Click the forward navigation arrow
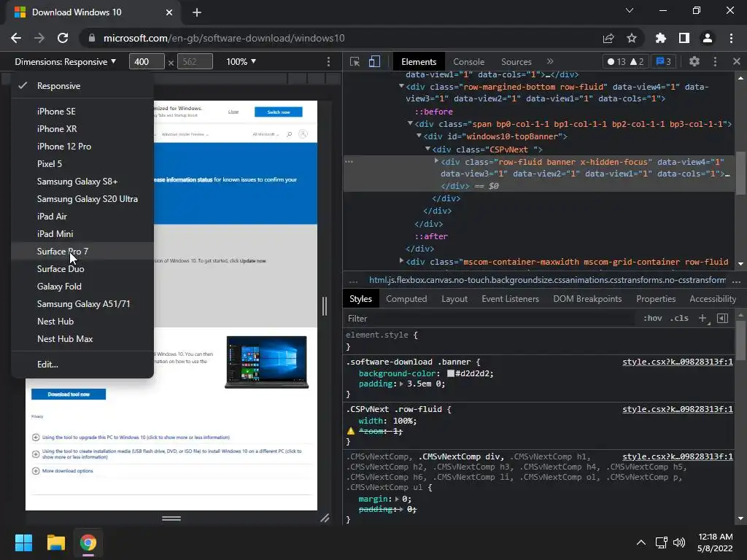747x560 pixels. (39, 38)
